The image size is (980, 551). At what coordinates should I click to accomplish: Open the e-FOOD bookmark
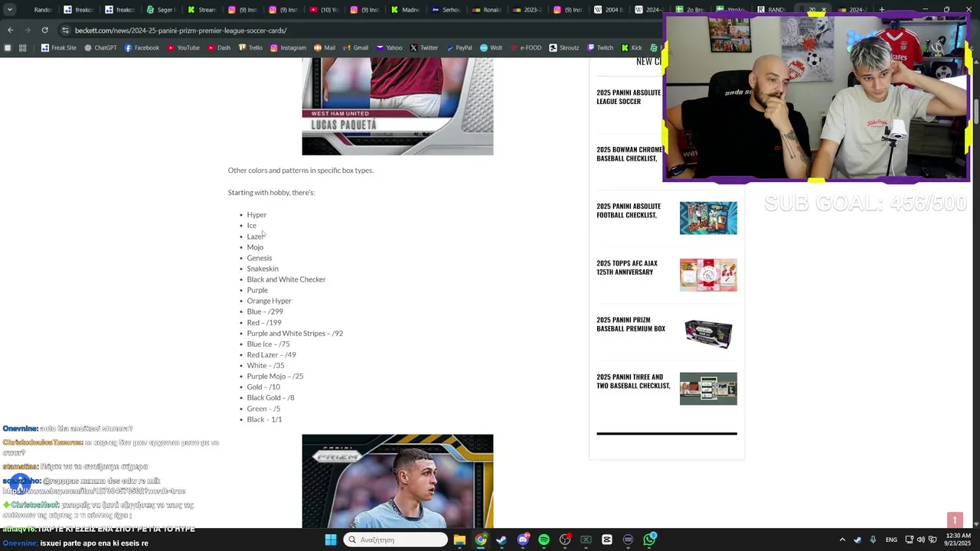(526, 47)
